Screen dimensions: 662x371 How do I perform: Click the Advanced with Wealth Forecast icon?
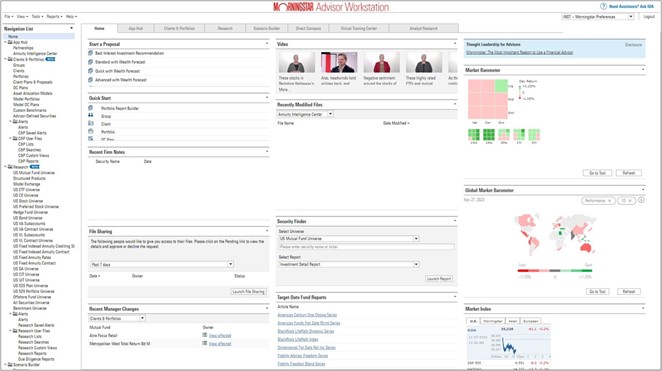[x=90, y=80]
